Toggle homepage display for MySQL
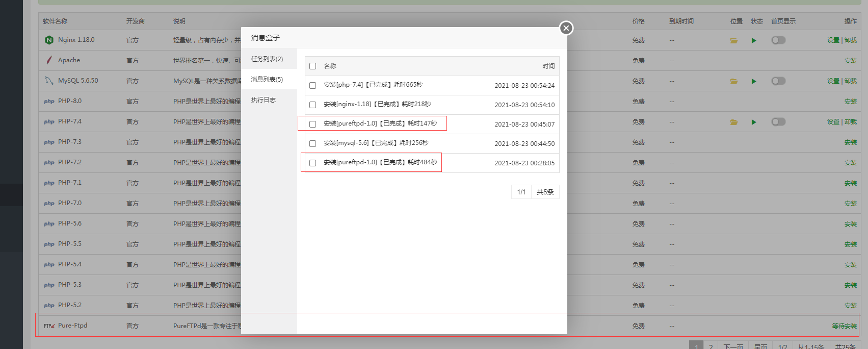Image resolution: width=868 pixels, height=349 pixels. [x=778, y=81]
